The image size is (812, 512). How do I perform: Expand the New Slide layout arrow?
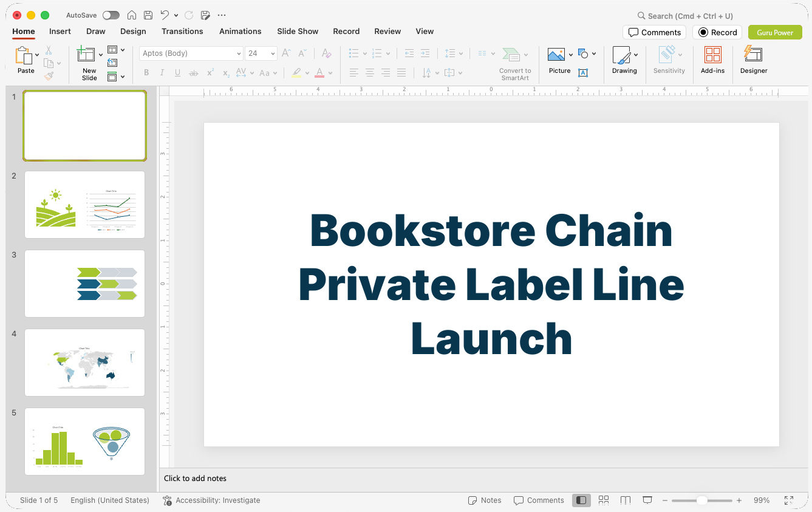[x=100, y=55]
